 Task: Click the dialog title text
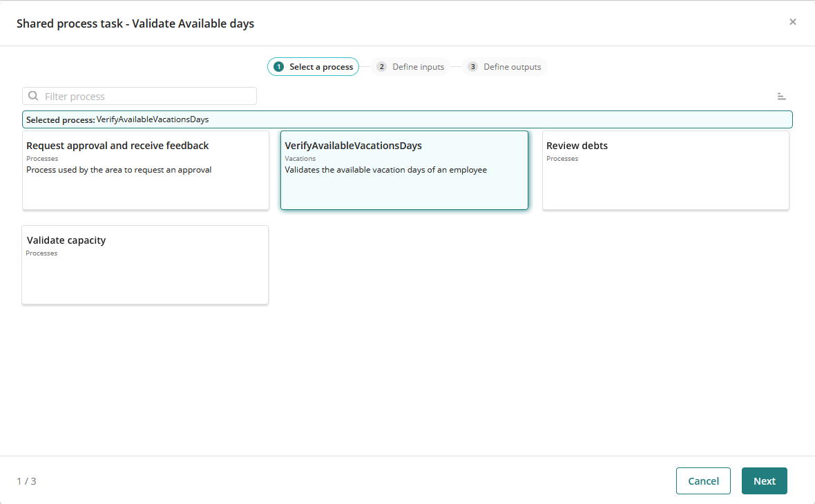click(x=135, y=24)
